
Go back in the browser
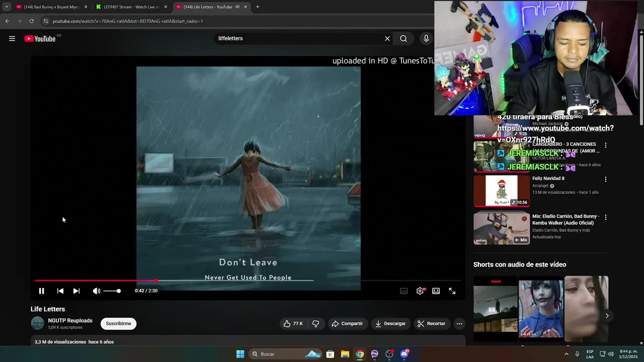(x=7, y=21)
